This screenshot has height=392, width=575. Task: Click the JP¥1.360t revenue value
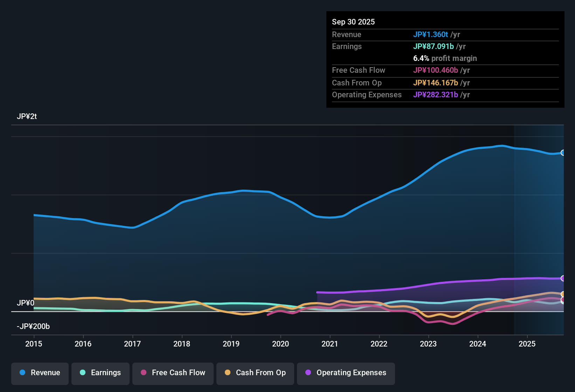(x=431, y=34)
